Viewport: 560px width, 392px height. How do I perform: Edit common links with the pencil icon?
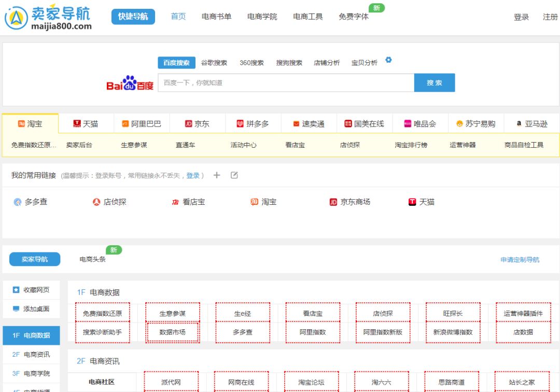234,175
